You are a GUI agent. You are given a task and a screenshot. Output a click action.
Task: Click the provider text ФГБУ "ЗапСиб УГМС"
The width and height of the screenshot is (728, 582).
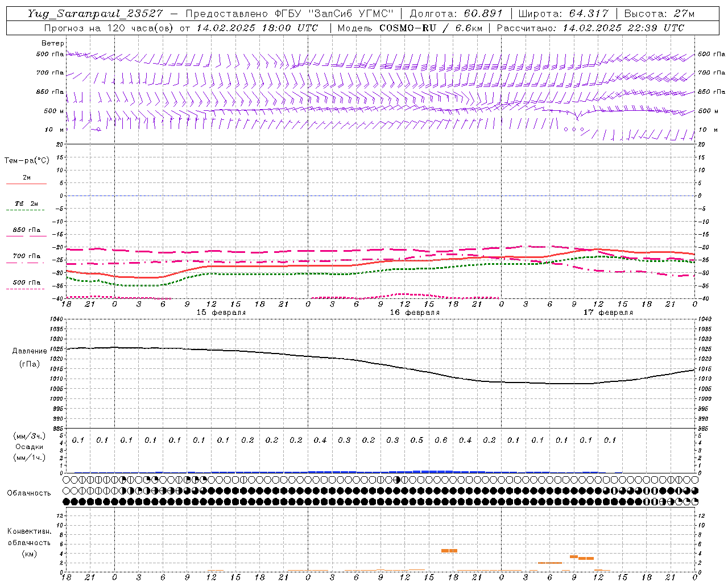coord(334,14)
